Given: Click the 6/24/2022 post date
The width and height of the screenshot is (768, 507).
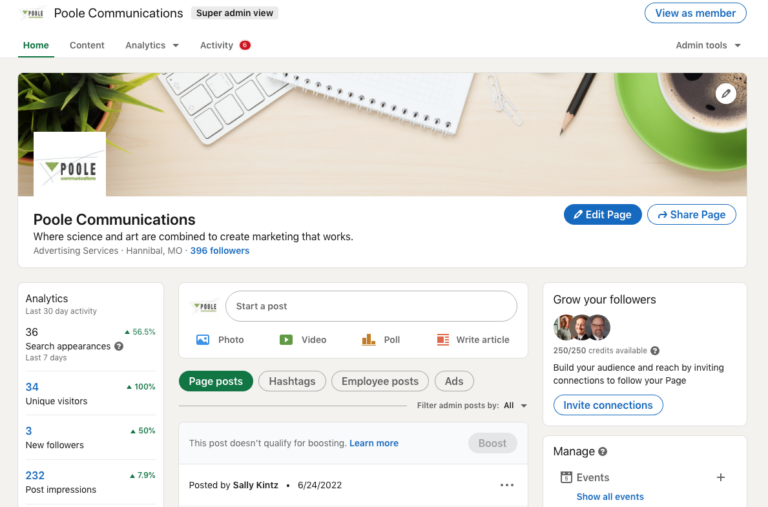Looking at the screenshot, I should [319, 485].
